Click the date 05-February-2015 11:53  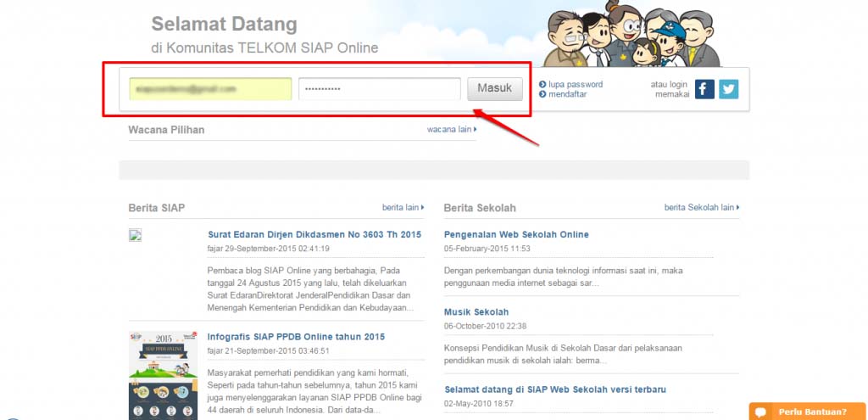[x=487, y=249]
